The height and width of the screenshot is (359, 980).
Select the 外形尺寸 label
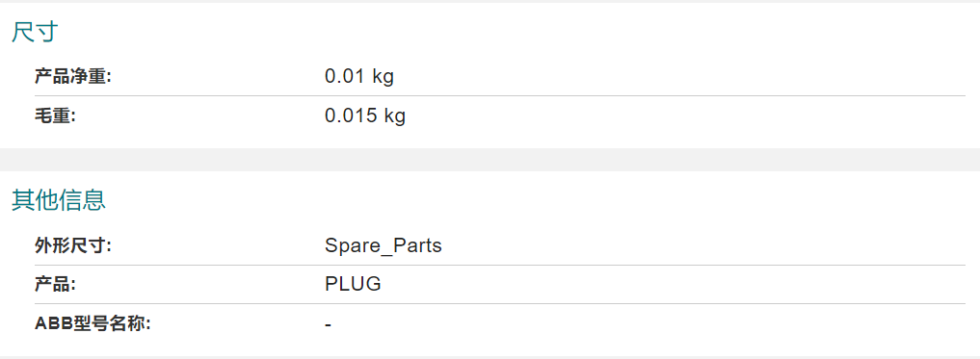point(72,246)
